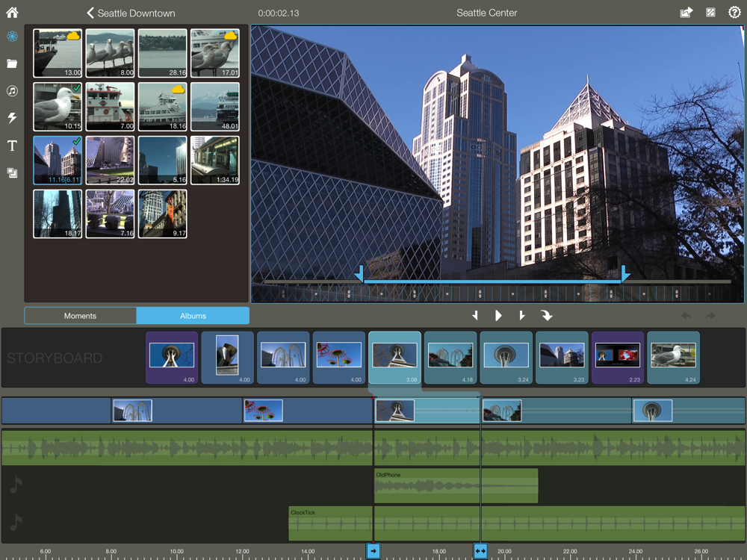Click the share export icon
This screenshot has width=747, height=560.
(x=686, y=13)
